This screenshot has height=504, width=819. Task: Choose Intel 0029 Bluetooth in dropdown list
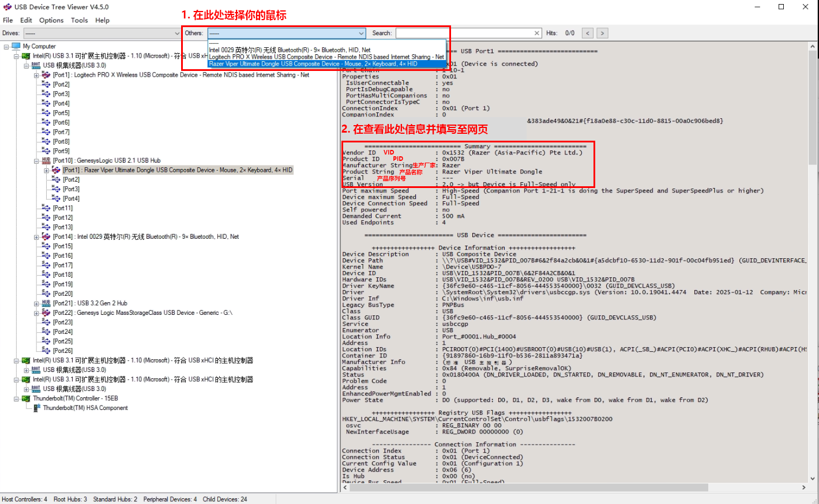click(327, 50)
